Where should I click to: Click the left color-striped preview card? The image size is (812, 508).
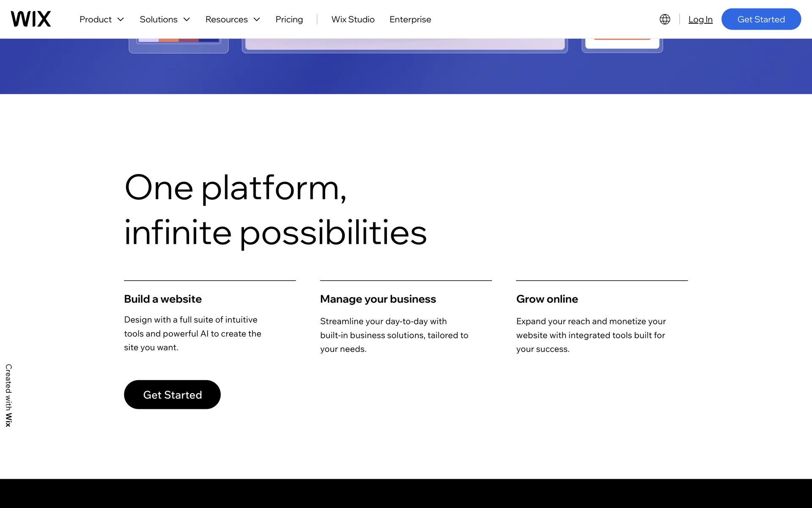(x=178, y=45)
